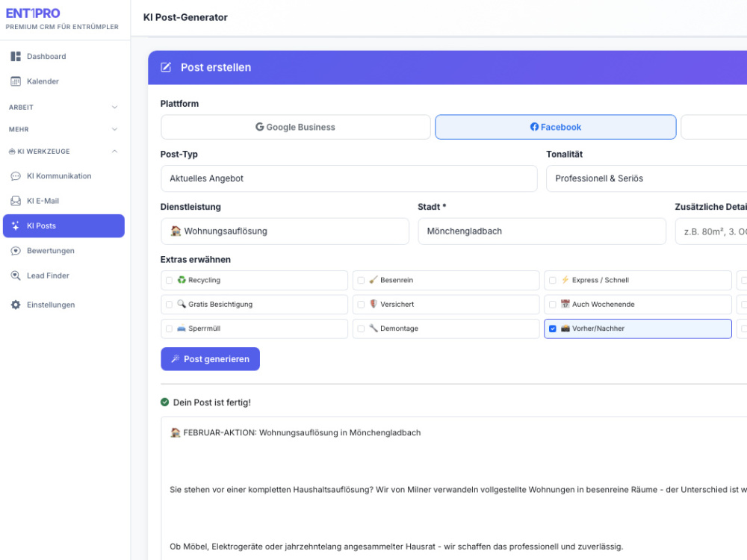The image size is (747, 560).
Task: Click the Facebook logo icon
Action: point(535,127)
